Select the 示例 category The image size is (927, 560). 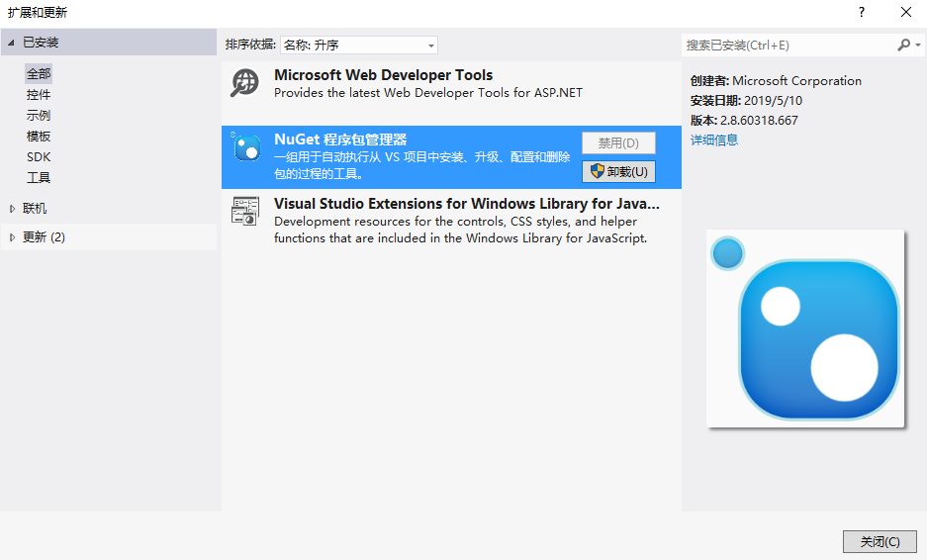(x=39, y=116)
